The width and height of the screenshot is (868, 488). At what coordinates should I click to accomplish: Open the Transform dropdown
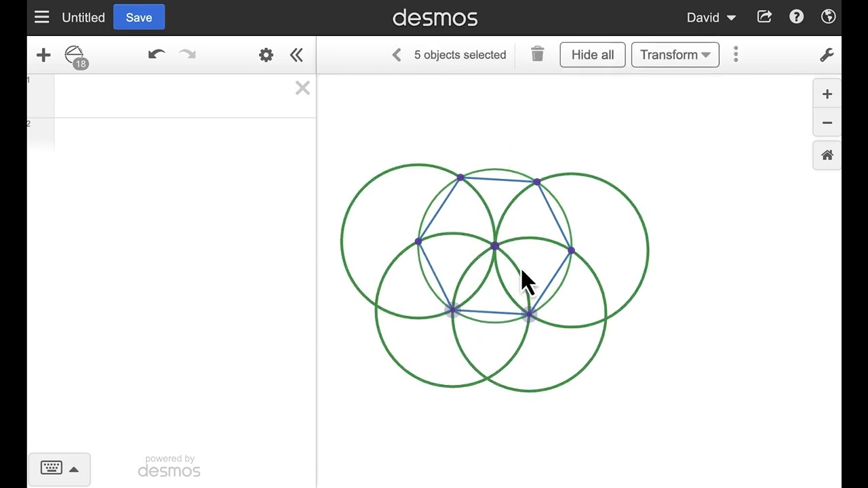point(675,55)
